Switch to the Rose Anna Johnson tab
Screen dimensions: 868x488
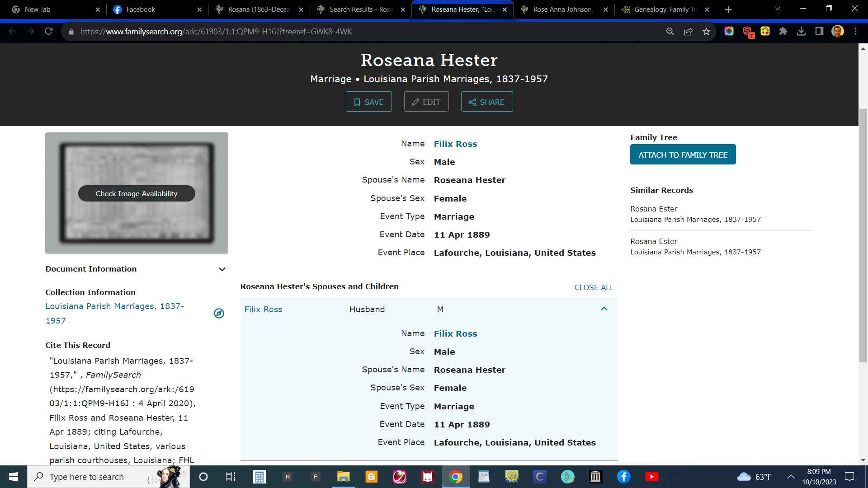point(563,9)
